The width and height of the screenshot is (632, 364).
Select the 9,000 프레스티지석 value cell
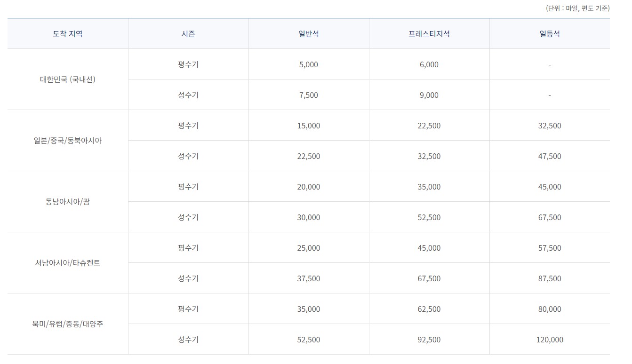(x=429, y=95)
